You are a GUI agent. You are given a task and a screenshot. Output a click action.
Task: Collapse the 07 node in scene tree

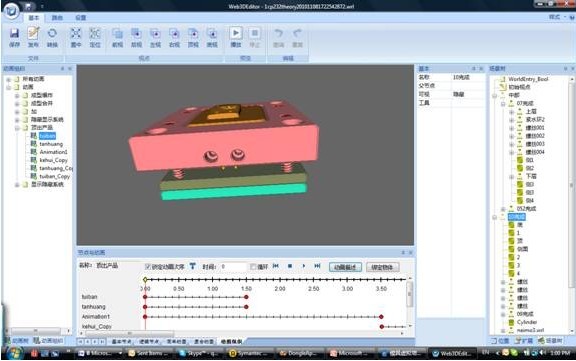(x=503, y=104)
